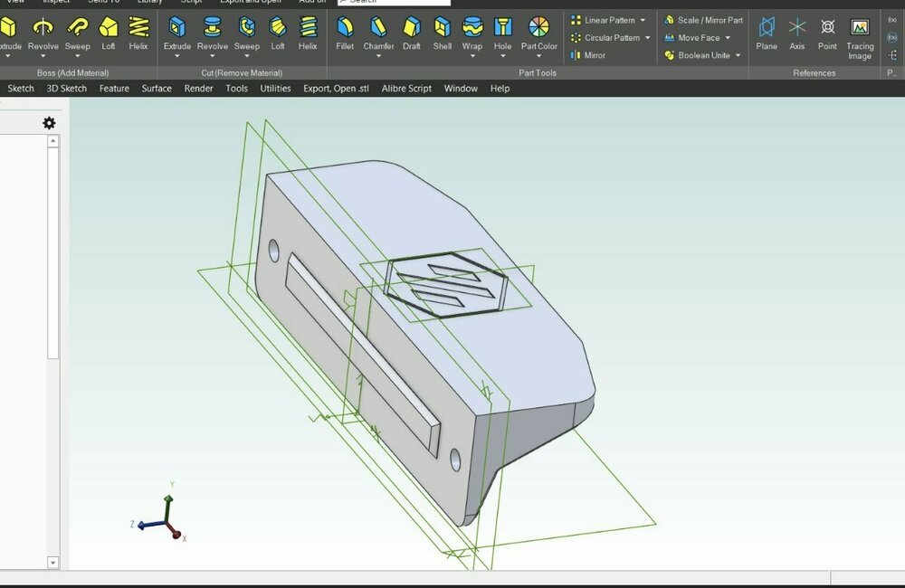This screenshot has width=905, height=588.
Task: Click the Mirror tool
Action: tap(588, 55)
